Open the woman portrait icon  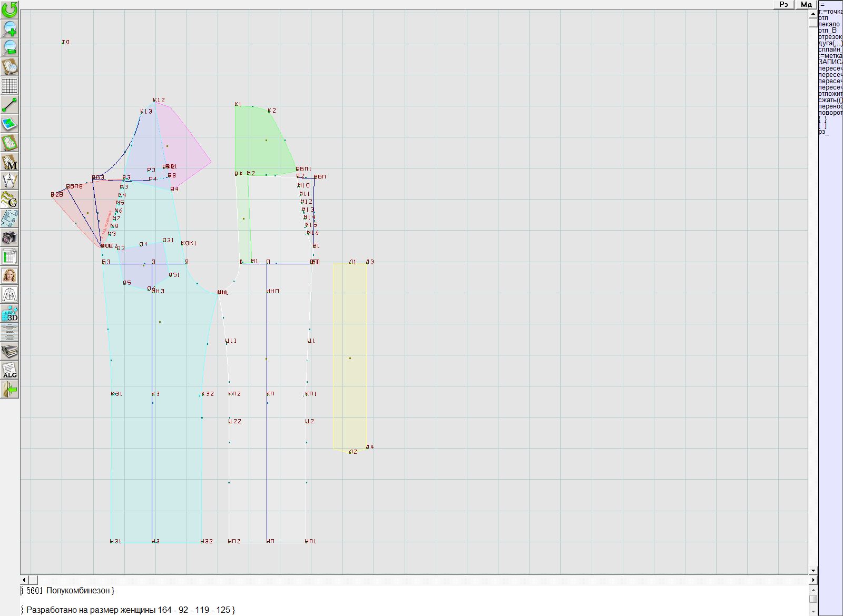click(9, 275)
